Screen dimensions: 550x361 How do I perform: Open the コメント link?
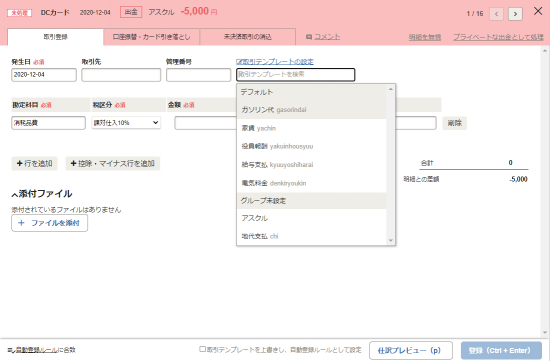click(323, 37)
